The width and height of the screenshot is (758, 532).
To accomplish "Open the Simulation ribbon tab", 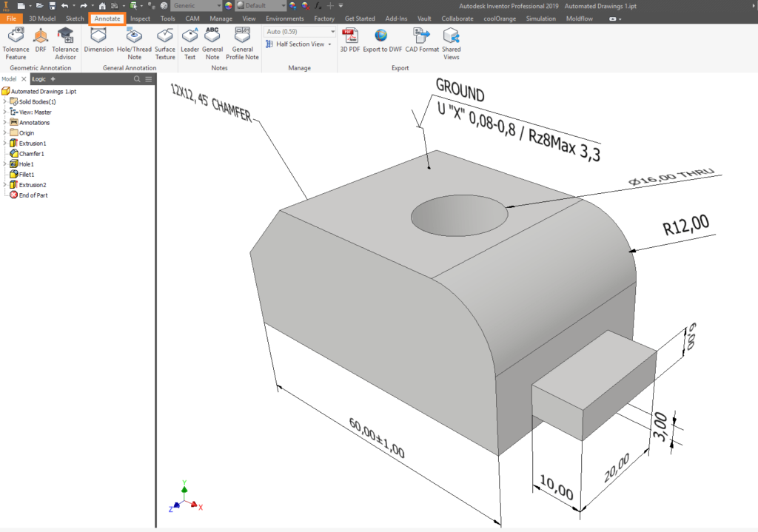I will (540, 18).
